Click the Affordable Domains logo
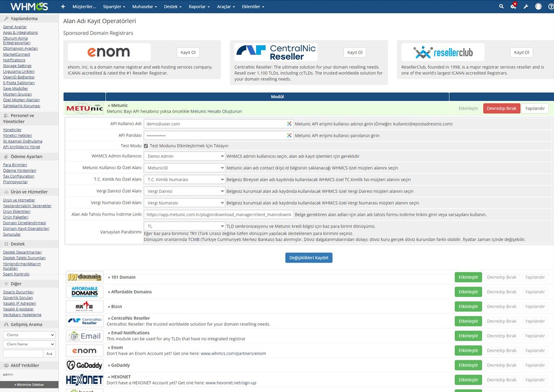The width and height of the screenshot is (554, 392). [84, 292]
